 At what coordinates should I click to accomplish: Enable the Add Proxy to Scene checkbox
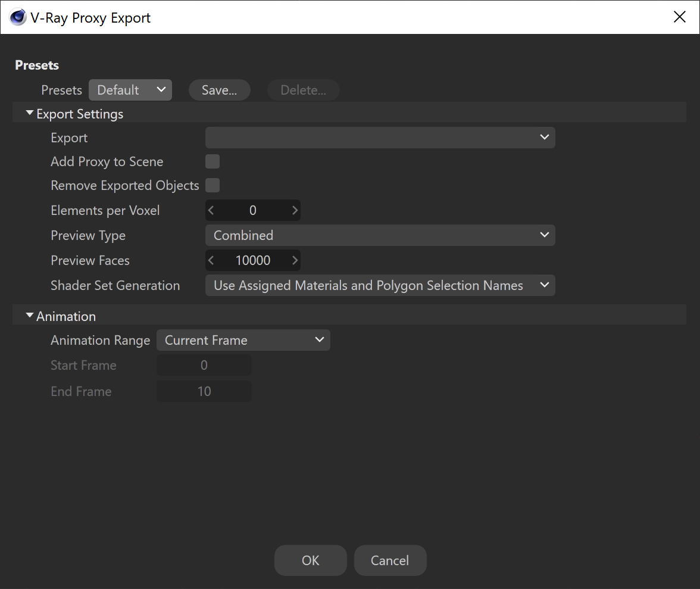pos(212,161)
